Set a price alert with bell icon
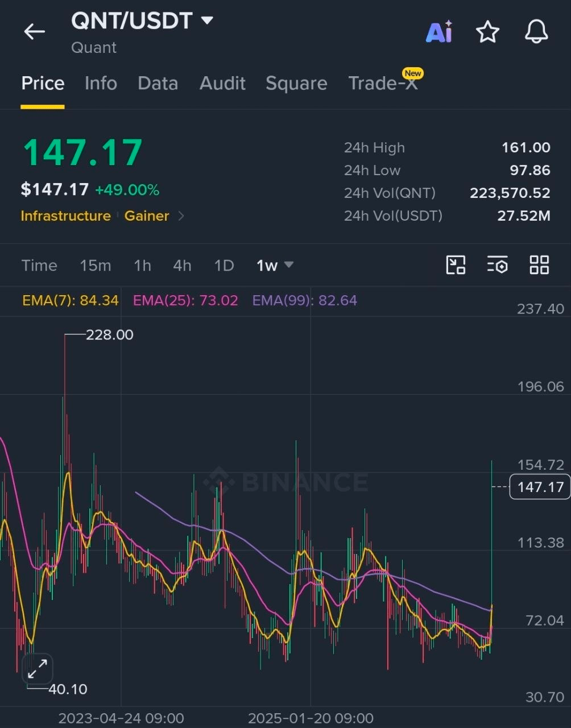 coord(536,32)
